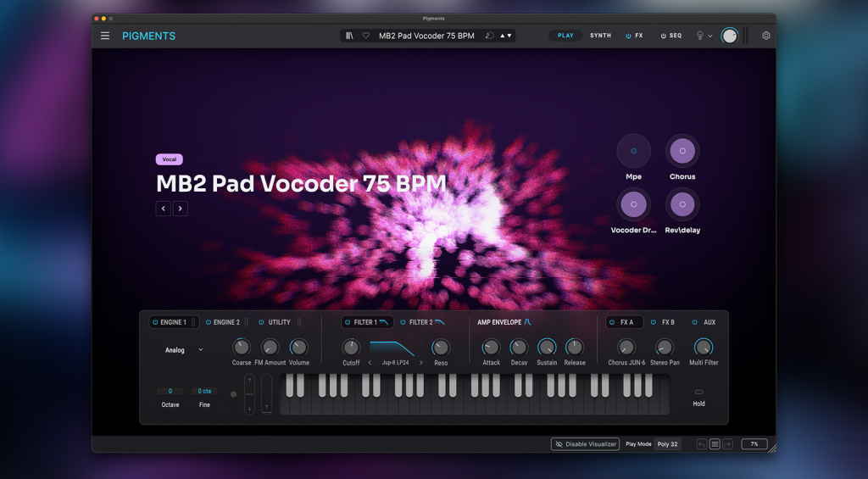The height and width of the screenshot is (479, 868).
Task: Select the next preset down arrow
Action: (x=509, y=36)
